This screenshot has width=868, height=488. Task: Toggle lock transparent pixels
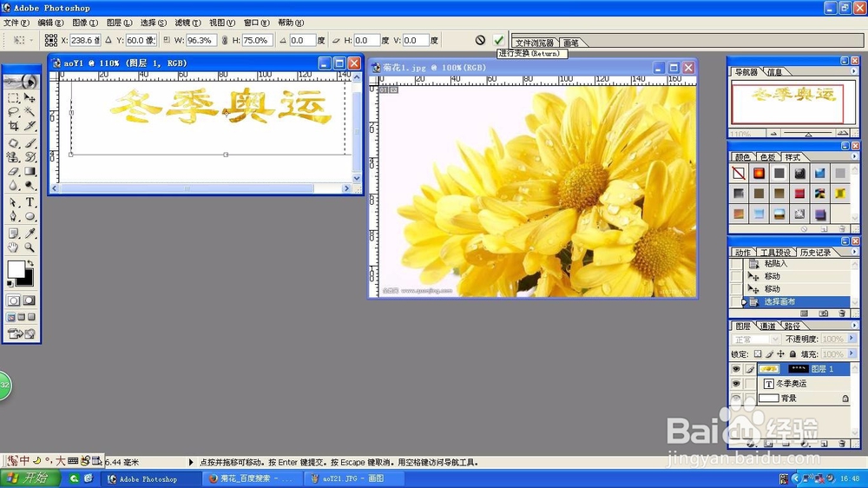[758, 354]
